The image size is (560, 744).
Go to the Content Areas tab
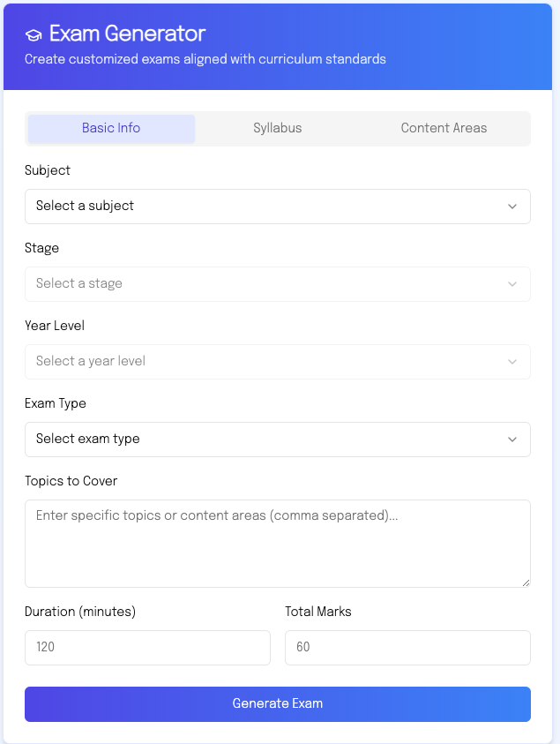click(x=444, y=128)
